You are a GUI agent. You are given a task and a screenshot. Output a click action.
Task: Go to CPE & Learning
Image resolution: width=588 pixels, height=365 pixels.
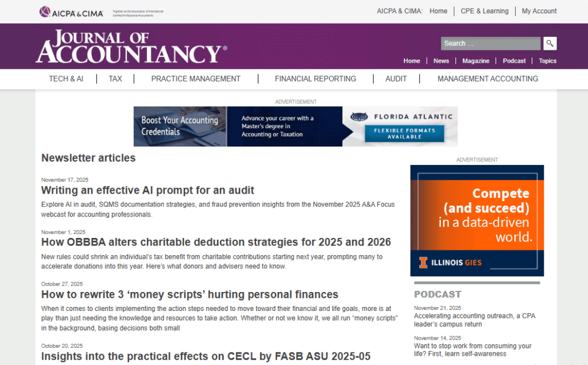[485, 11]
